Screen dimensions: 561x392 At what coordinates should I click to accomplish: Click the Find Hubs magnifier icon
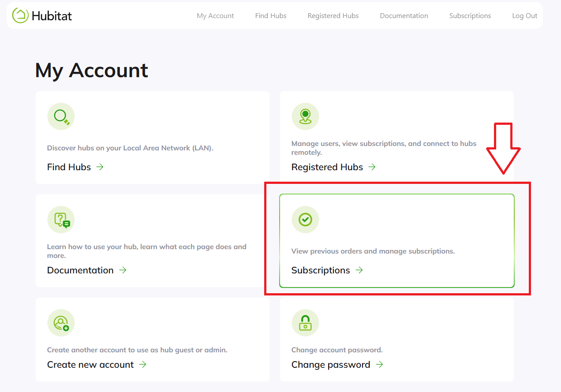(61, 116)
